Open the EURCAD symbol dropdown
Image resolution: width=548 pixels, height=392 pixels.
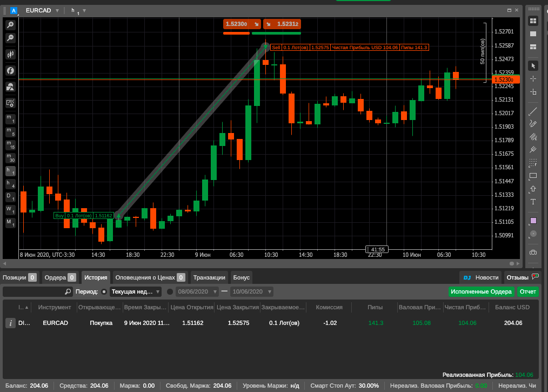(x=42, y=10)
